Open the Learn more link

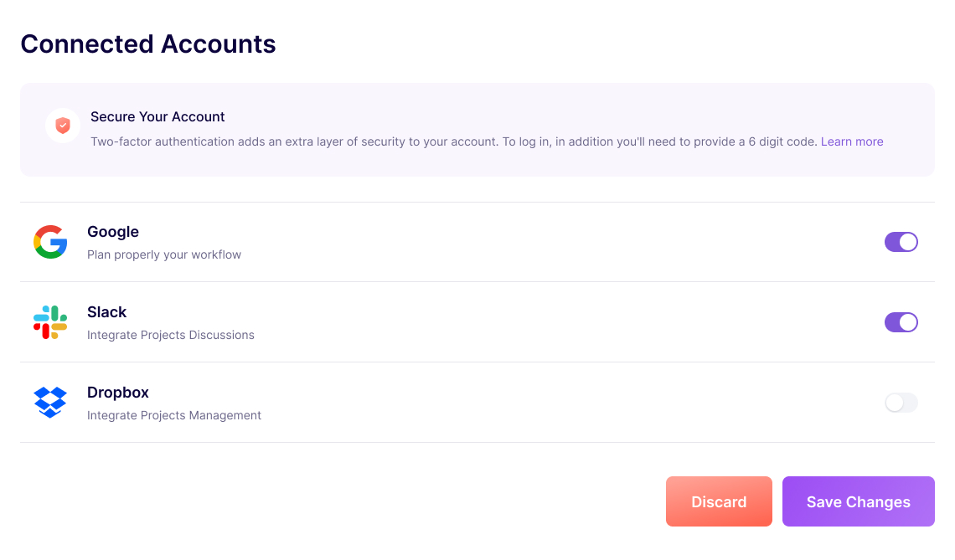point(852,141)
